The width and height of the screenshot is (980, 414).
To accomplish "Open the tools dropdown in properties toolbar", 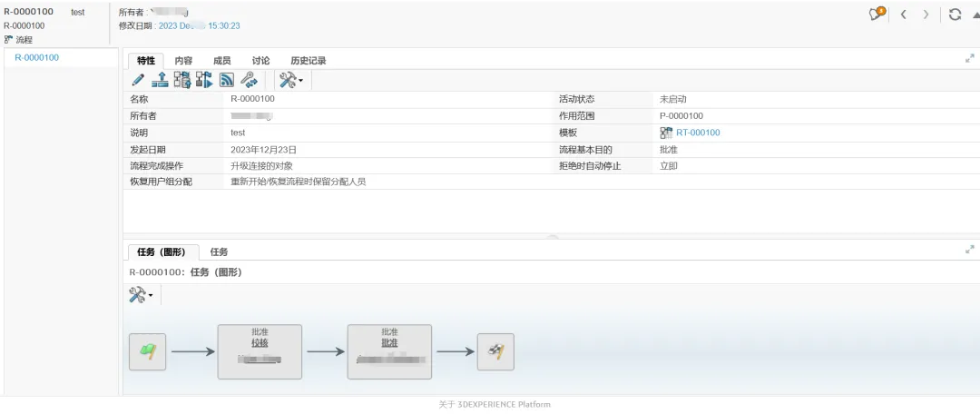I will pos(291,80).
